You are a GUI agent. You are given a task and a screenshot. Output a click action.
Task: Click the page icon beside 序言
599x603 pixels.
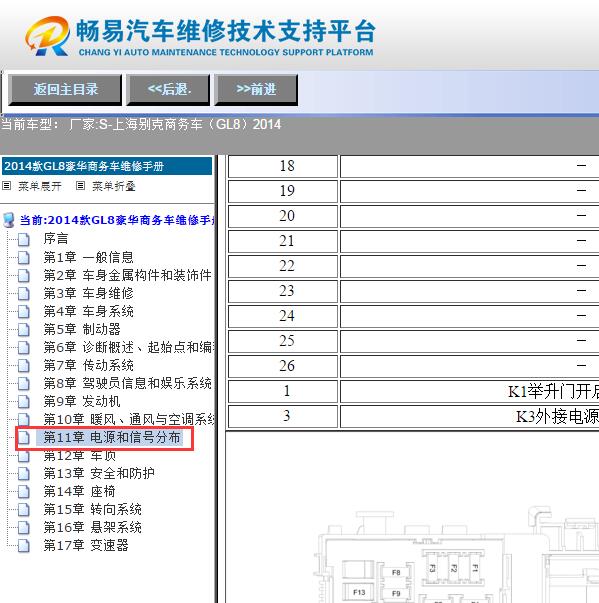23,239
